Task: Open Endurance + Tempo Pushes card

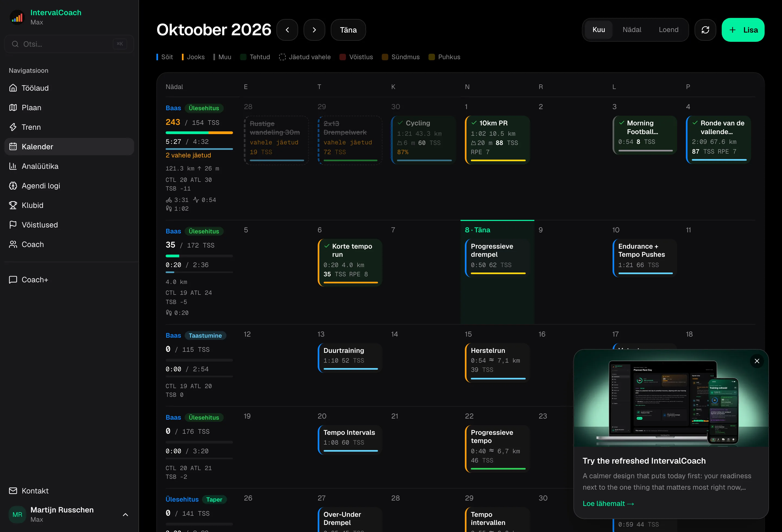Action: (645, 258)
